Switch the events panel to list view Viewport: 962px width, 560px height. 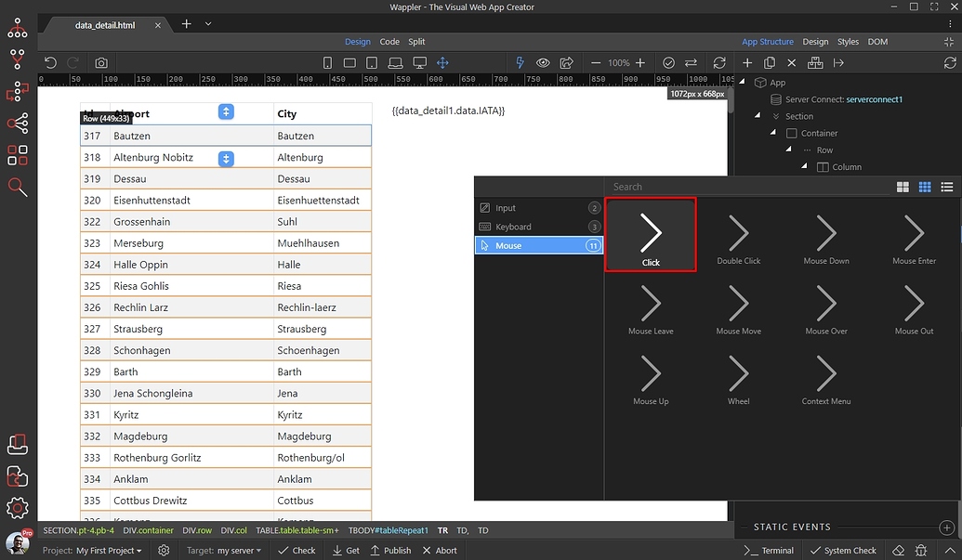(946, 187)
